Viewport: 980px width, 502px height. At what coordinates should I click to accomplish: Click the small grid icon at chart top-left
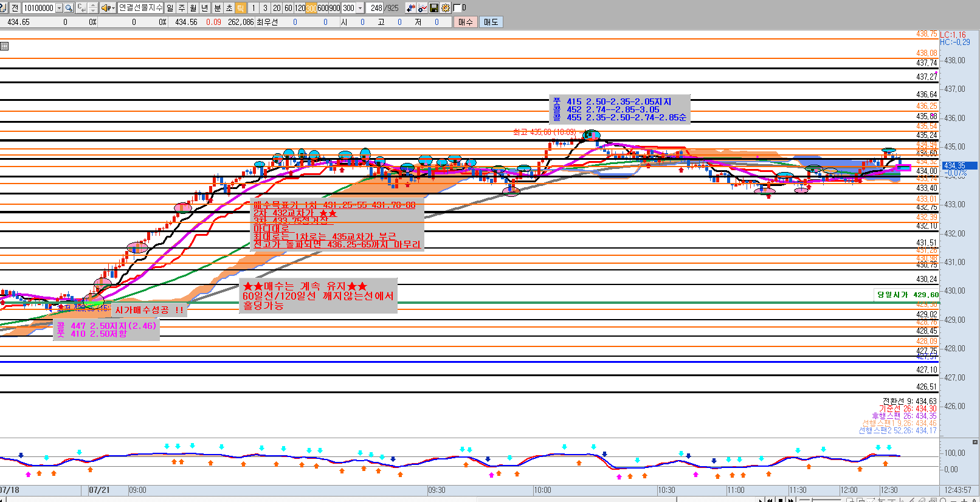pos(4,46)
